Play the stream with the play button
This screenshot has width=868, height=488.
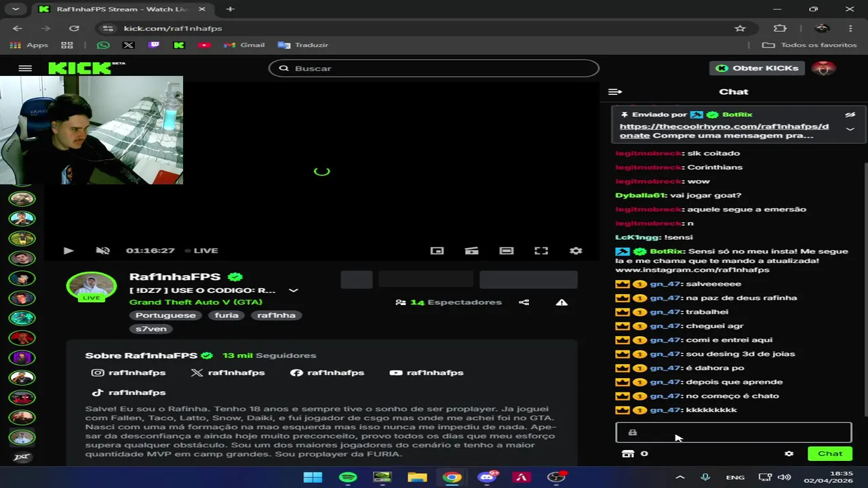click(68, 251)
